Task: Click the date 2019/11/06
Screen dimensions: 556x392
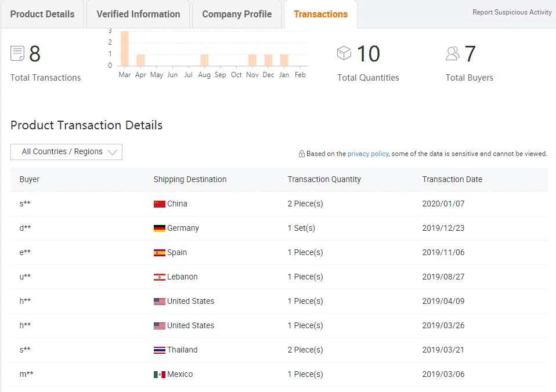Action: click(x=443, y=252)
